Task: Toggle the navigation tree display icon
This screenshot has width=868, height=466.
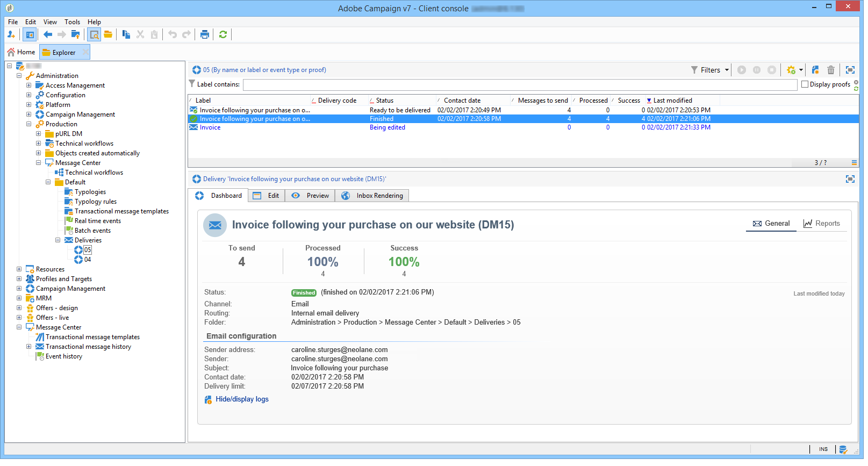Action: pos(30,35)
